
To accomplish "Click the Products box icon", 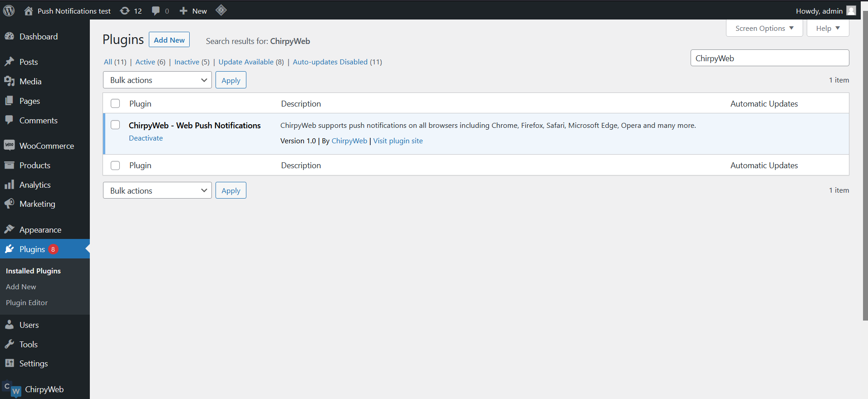I will tap(10, 165).
